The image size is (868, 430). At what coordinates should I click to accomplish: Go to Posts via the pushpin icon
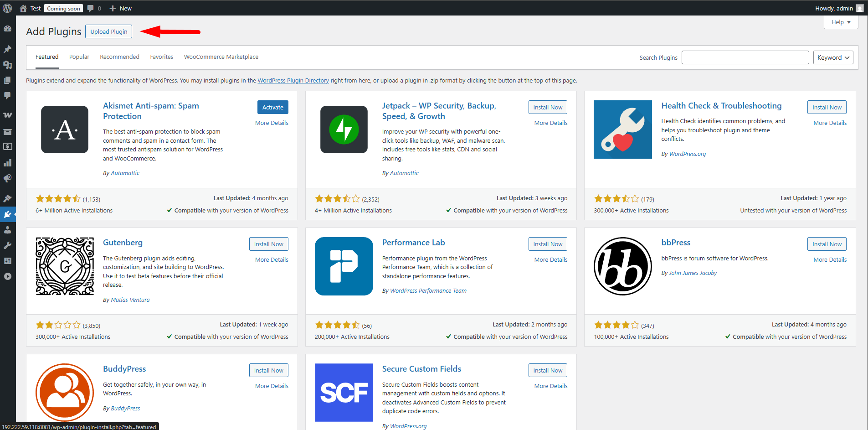8,49
